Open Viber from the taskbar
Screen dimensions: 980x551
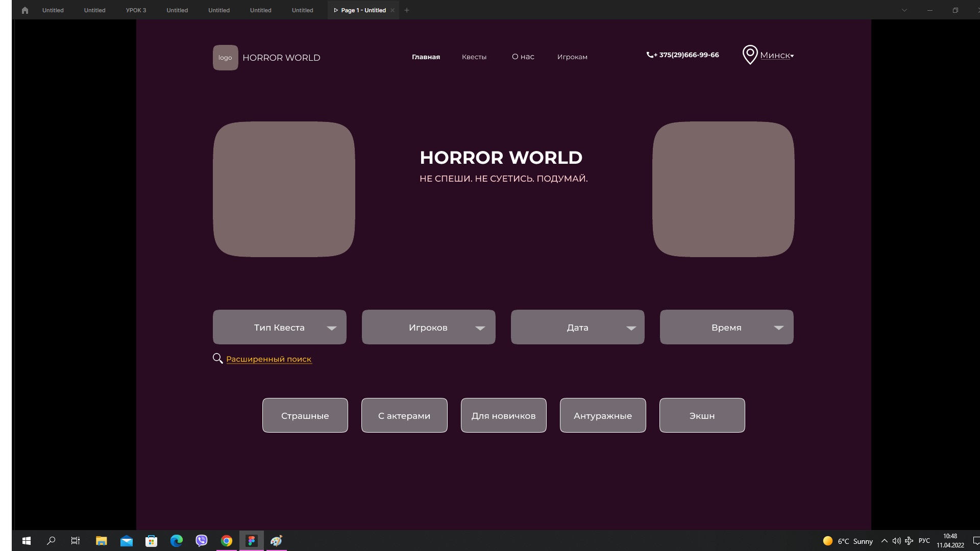point(202,541)
